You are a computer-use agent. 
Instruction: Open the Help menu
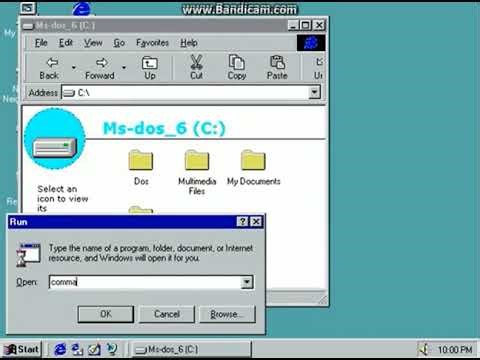pos(189,43)
